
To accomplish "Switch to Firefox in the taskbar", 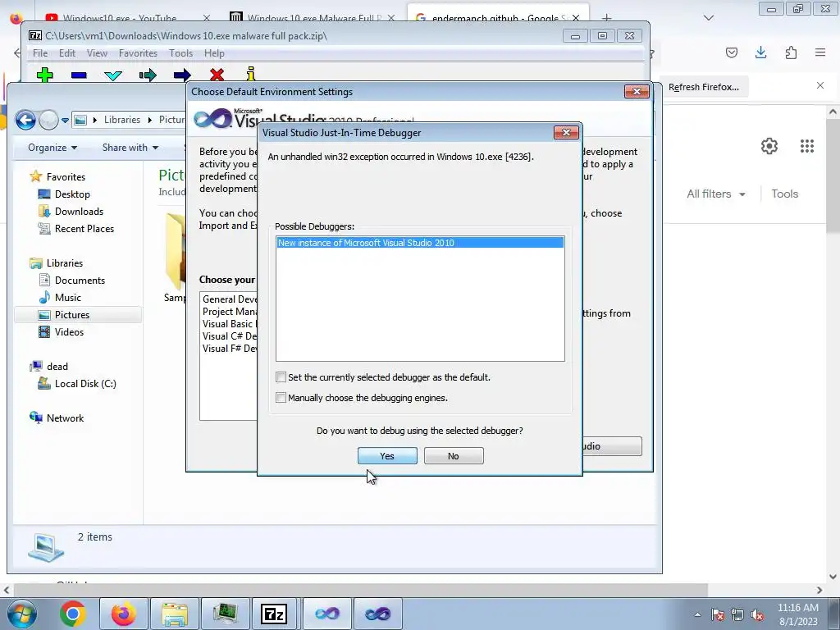I will [x=123, y=614].
